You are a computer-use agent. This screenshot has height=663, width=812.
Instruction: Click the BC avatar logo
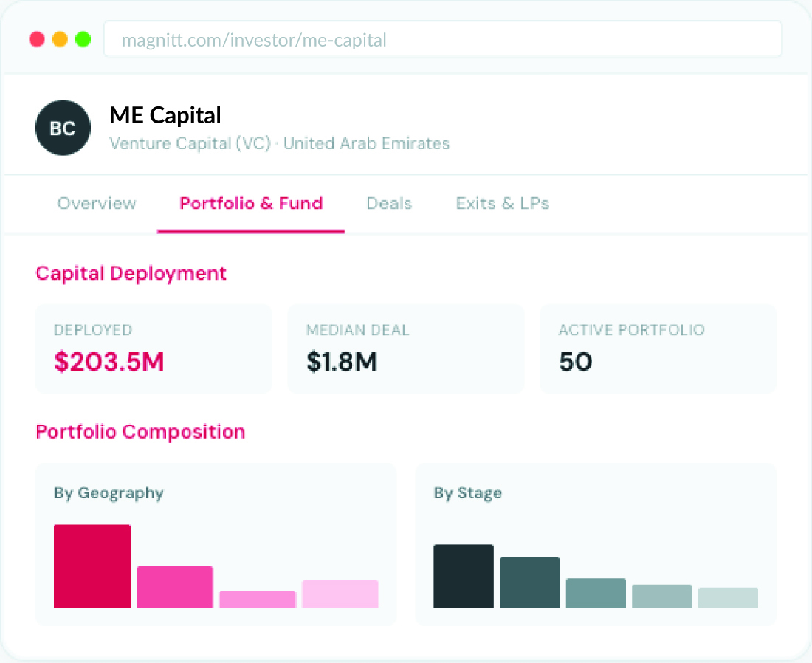click(x=63, y=128)
